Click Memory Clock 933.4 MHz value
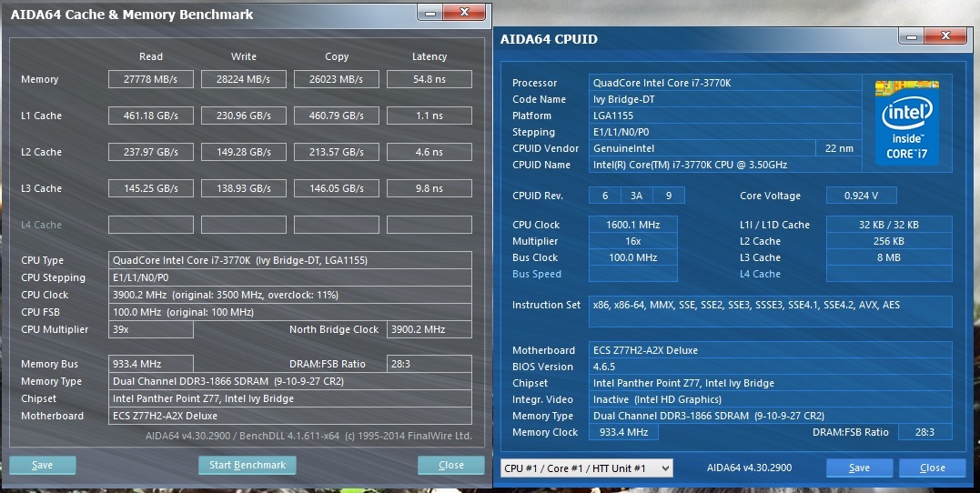980x493 pixels. pyautogui.click(x=623, y=432)
